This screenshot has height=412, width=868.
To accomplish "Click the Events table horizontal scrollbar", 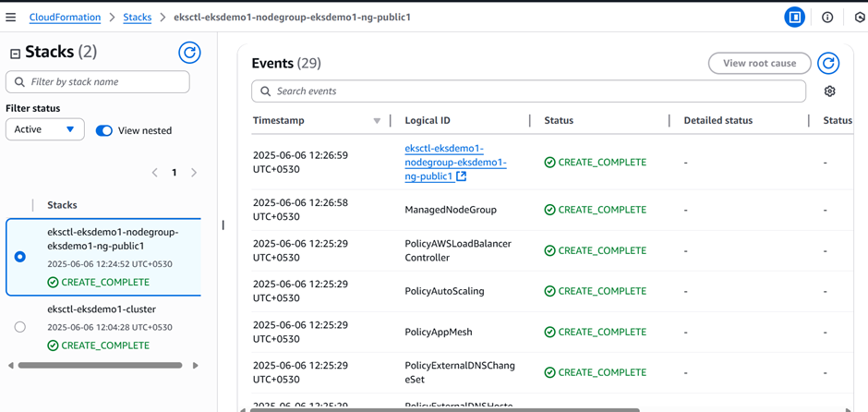I will point(444,410).
